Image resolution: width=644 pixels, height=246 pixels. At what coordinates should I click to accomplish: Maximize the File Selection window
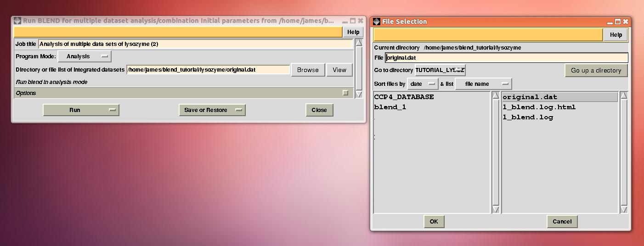618,22
